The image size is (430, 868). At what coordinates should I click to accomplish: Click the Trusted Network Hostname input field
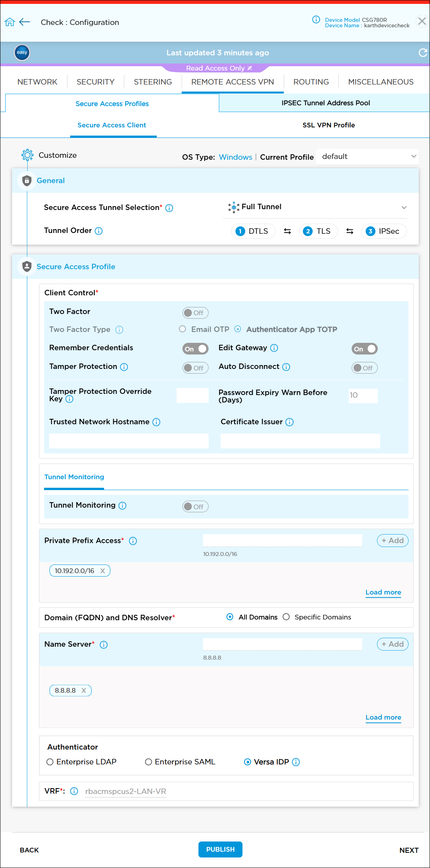(x=129, y=441)
